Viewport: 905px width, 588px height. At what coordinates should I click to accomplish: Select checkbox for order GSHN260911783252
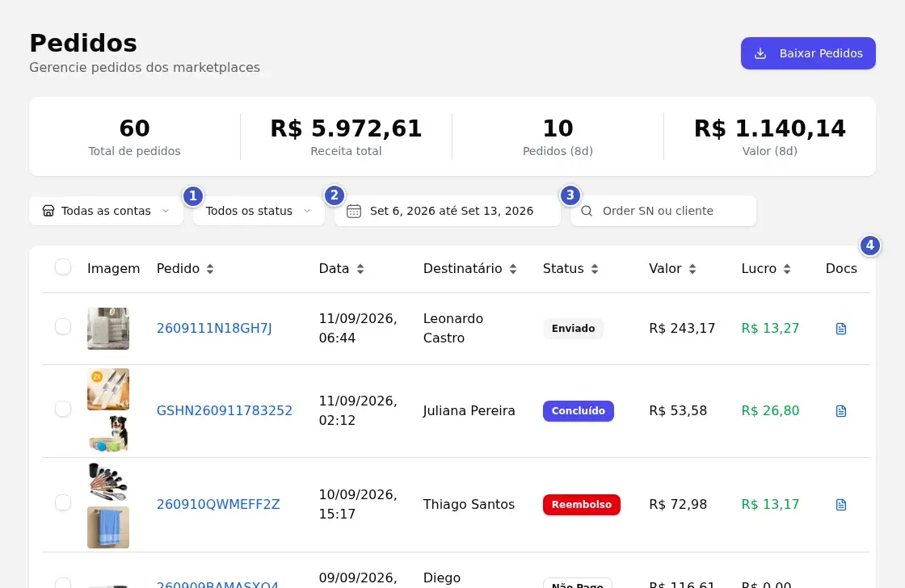[x=63, y=409]
